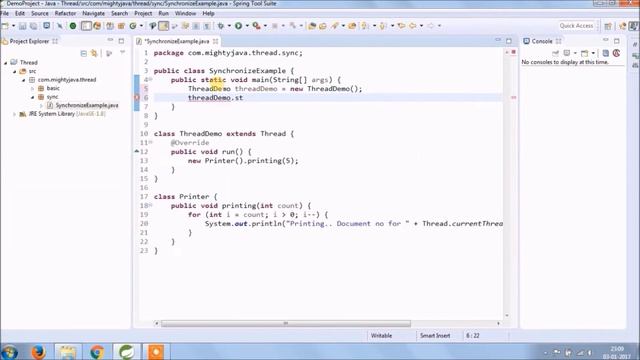Select the SynchronizeExample.java editor tab
640x360 pixels.
tap(177, 41)
